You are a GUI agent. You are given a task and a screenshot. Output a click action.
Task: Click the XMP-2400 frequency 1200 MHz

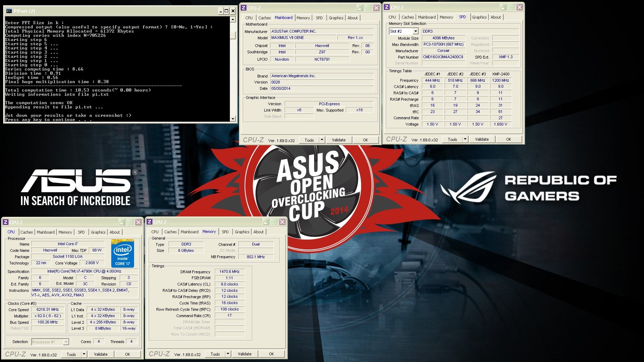pos(500,80)
